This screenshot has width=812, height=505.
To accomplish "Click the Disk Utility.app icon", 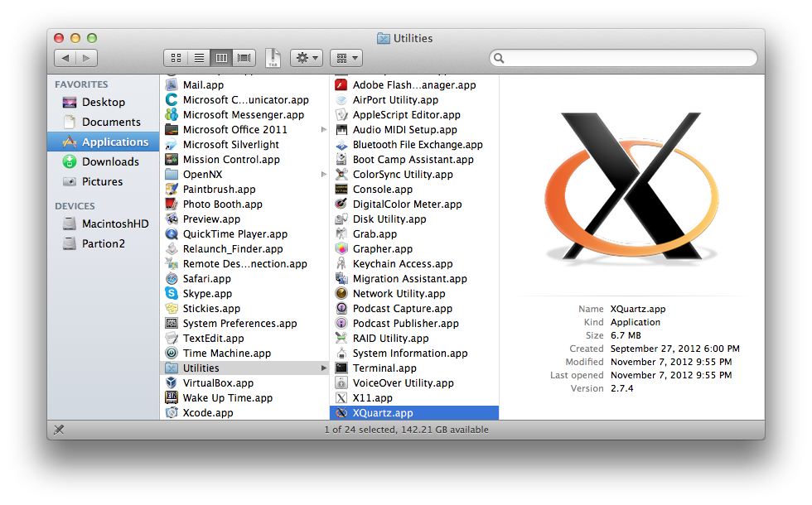I will [341, 219].
